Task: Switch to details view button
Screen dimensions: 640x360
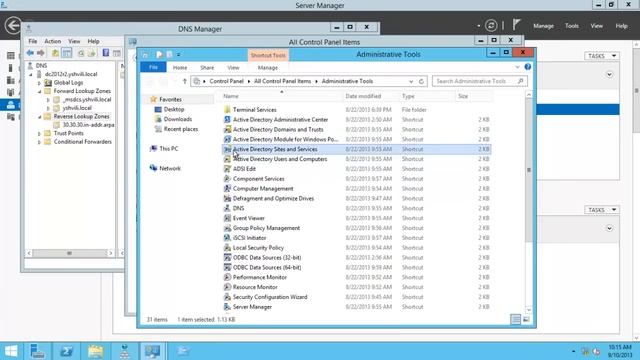Action: coord(516,320)
